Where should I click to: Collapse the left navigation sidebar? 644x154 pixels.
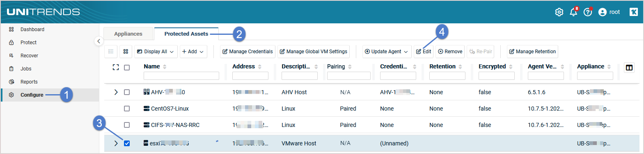coord(99,41)
